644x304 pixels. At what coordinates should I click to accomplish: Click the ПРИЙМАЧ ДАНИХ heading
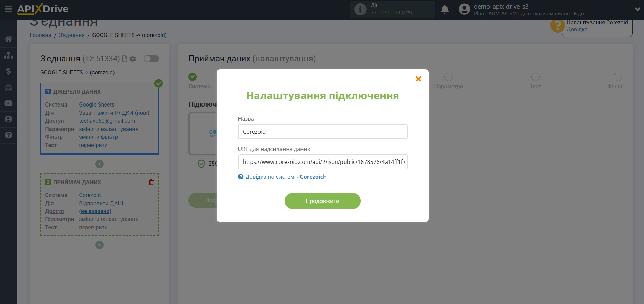pos(77,183)
